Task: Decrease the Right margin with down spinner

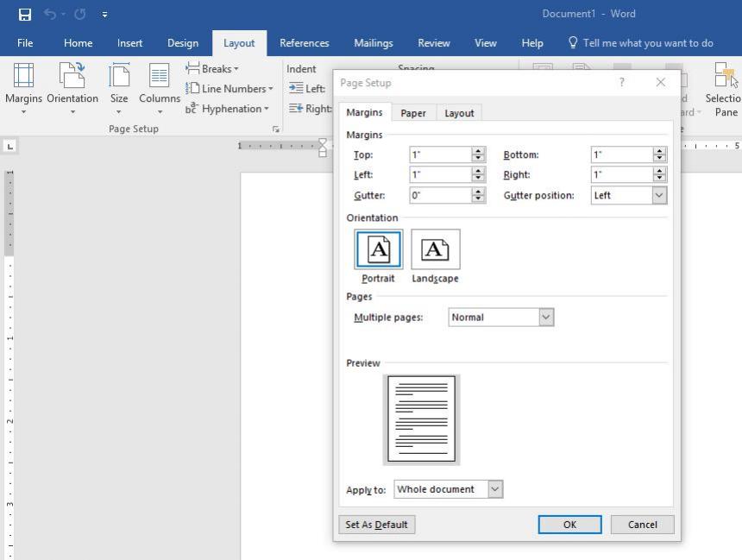Action: pyautogui.click(x=660, y=179)
